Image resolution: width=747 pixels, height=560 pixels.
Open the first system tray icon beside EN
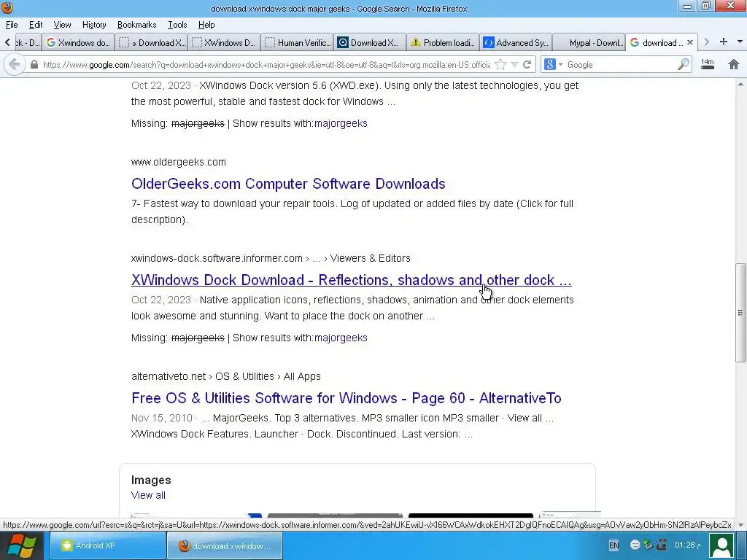[x=635, y=545]
